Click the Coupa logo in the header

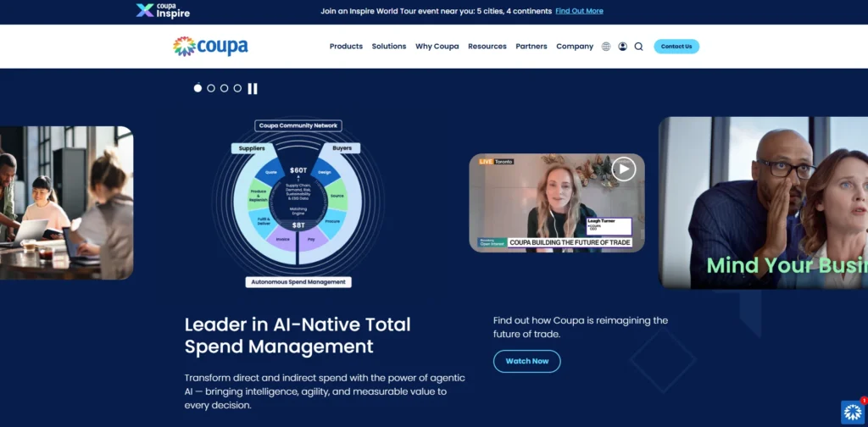[210, 47]
